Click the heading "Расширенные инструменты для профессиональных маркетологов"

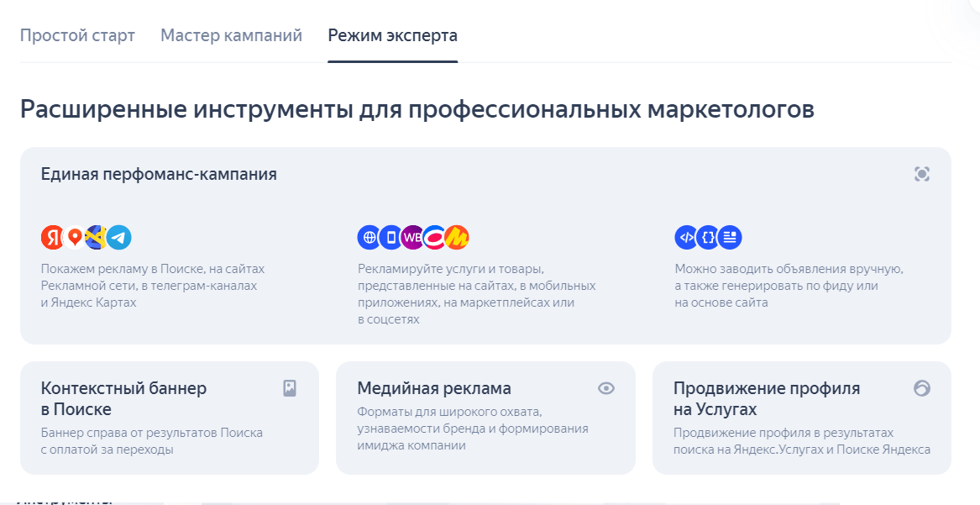coord(417,108)
